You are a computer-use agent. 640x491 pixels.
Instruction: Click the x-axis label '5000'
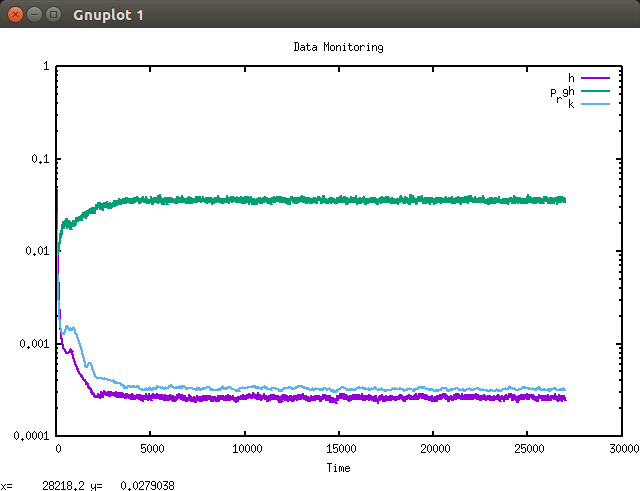point(152,449)
